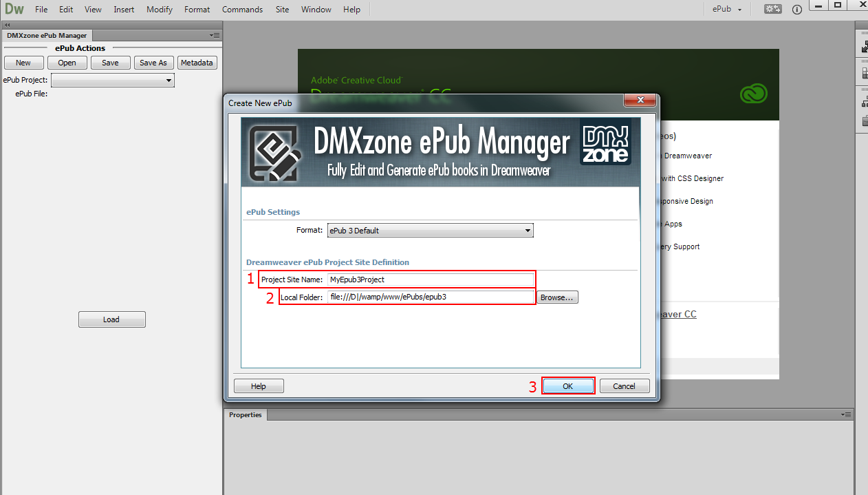Open the View menu

(x=93, y=10)
